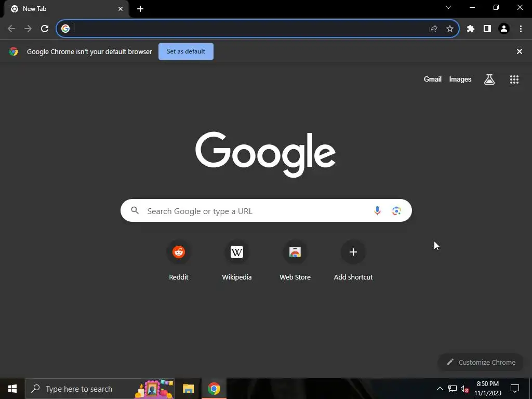
Task: Focus the Search Google or type a URL box
Action: 266,211
